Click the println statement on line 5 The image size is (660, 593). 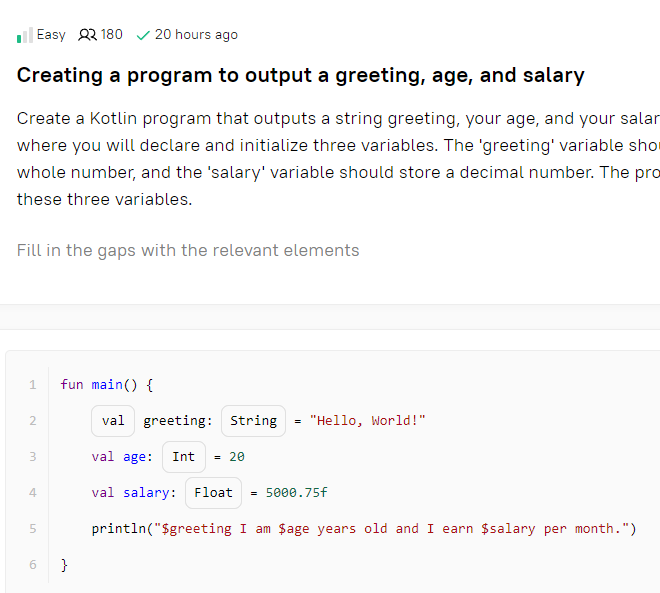coord(364,529)
